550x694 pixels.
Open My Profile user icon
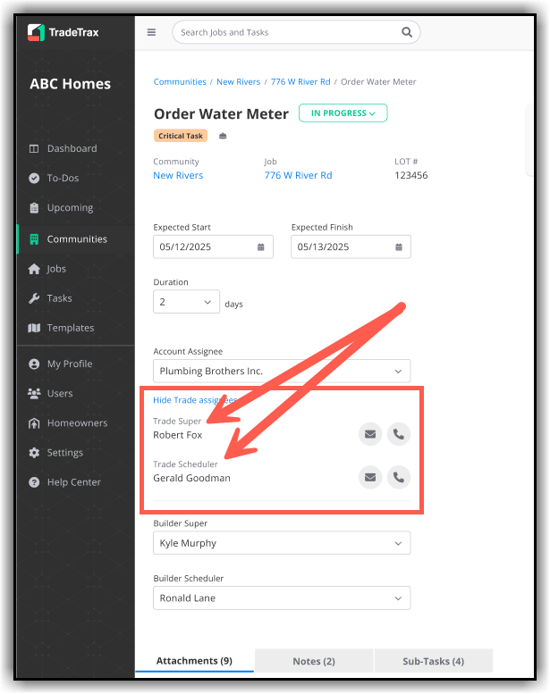34,364
